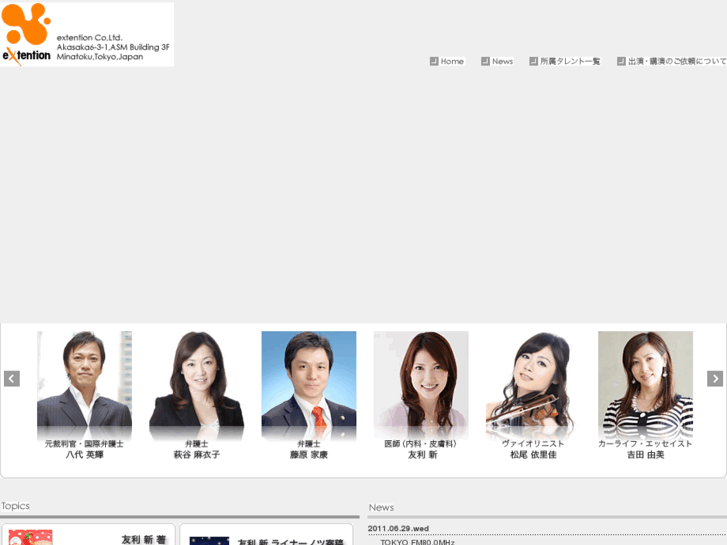Open the News menu item

point(497,61)
